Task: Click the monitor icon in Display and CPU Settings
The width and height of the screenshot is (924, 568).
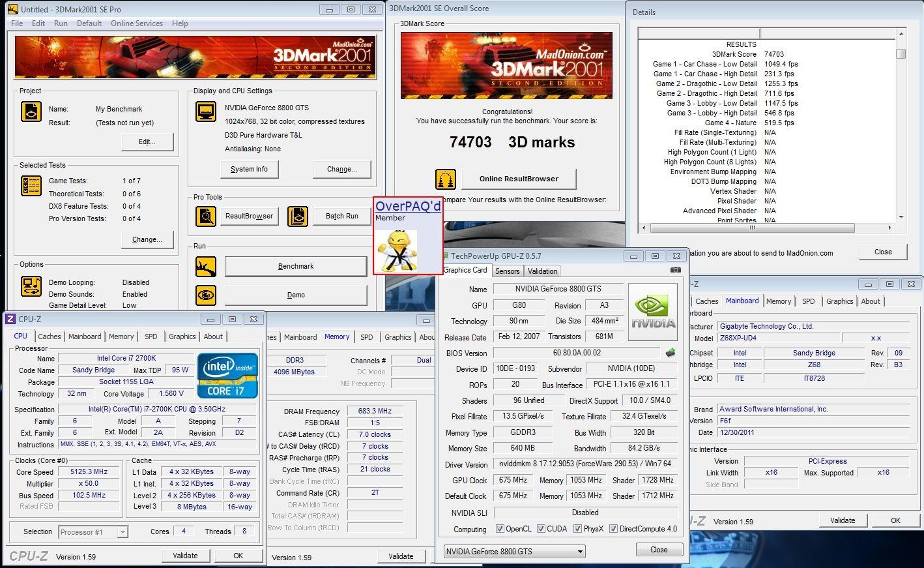Action: [x=206, y=112]
